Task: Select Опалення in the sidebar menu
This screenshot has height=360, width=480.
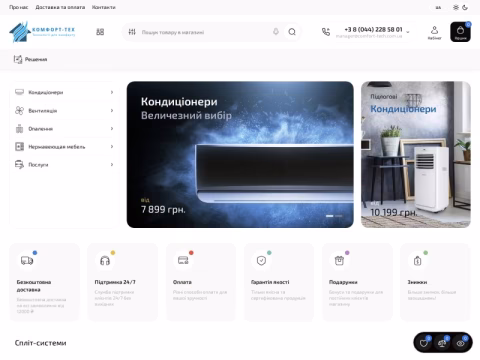Action: pos(41,129)
